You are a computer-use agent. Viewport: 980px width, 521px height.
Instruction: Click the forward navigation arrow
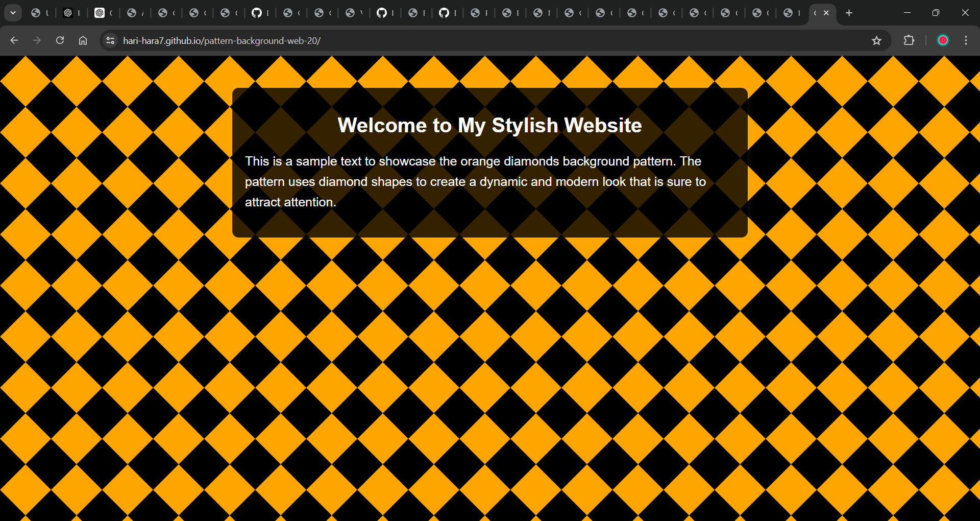(x=37, y=40)
